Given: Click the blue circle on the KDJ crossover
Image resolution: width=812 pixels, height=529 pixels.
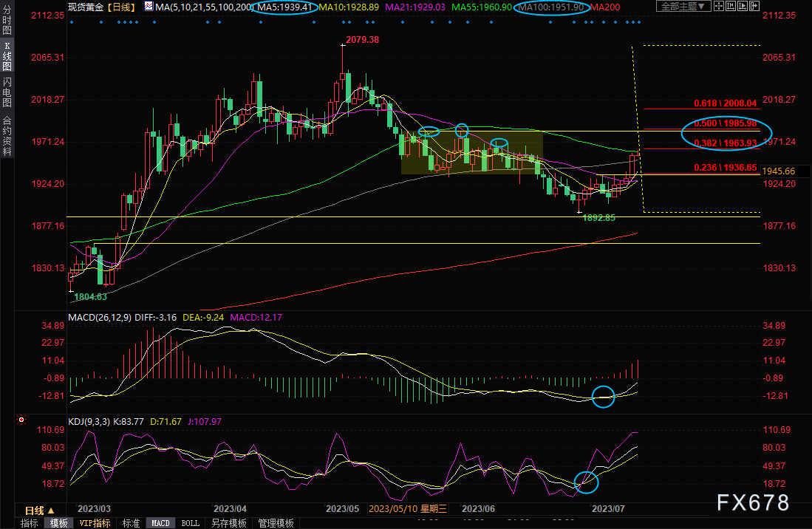Looking at the screenshot, I should pos(587,482).
